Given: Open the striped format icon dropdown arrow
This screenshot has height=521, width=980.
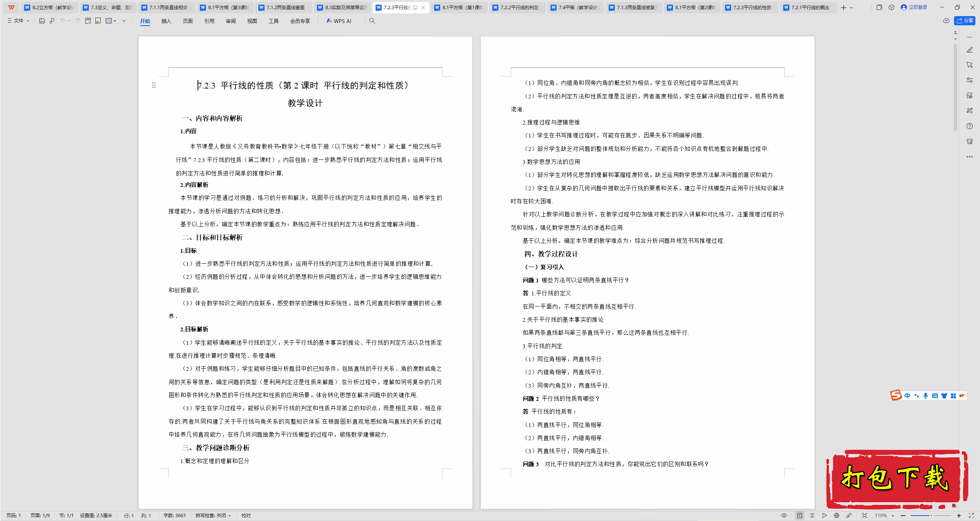Looking at the screenshot, I should coord(115,21).
